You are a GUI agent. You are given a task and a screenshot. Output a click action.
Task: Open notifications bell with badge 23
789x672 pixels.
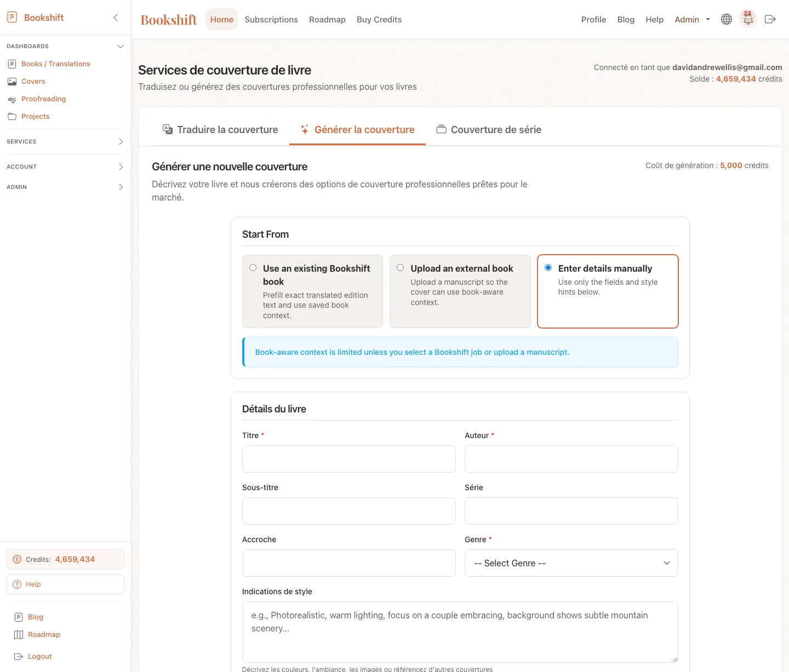click(748, 19)
